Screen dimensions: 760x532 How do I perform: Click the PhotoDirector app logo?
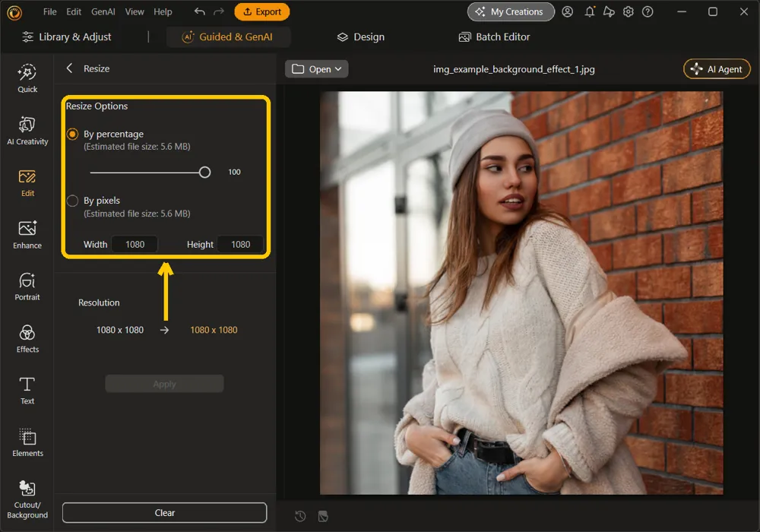point(14,13)
